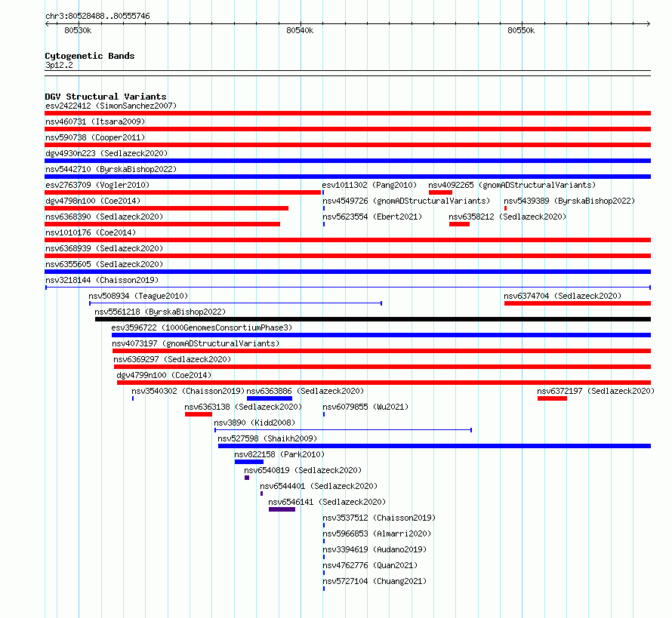Click nsv6374704 (Sedlazeck2020) label

563,296
